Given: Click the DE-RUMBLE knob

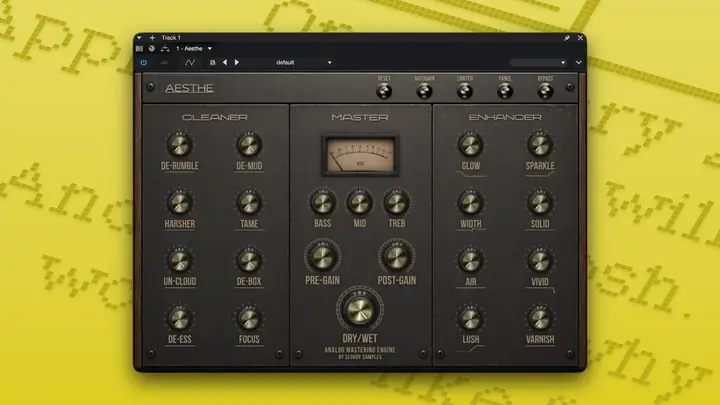Looking at the screenshot, I should point(180,145).
